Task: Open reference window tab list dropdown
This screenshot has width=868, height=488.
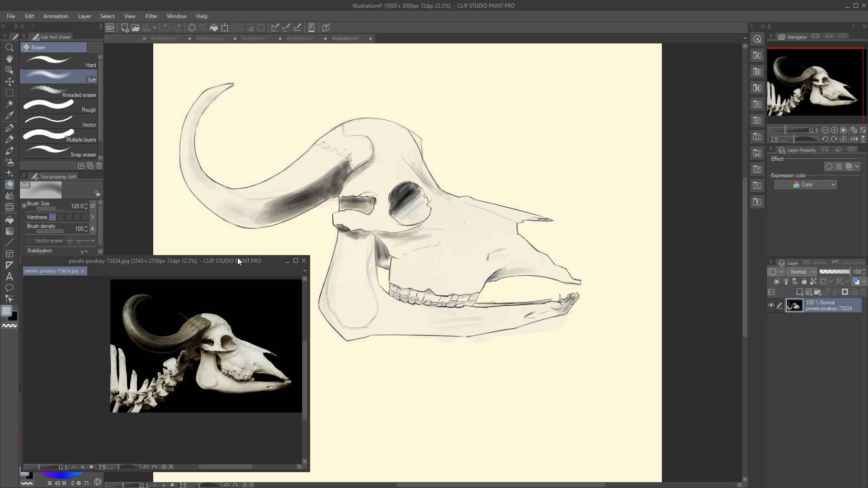Action: point(304,270)
